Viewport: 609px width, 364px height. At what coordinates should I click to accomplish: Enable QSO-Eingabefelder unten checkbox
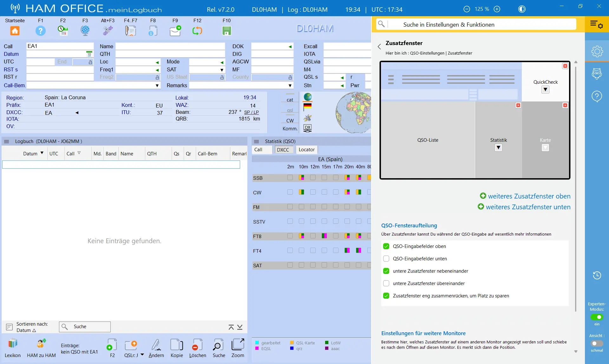coord(386,259)
